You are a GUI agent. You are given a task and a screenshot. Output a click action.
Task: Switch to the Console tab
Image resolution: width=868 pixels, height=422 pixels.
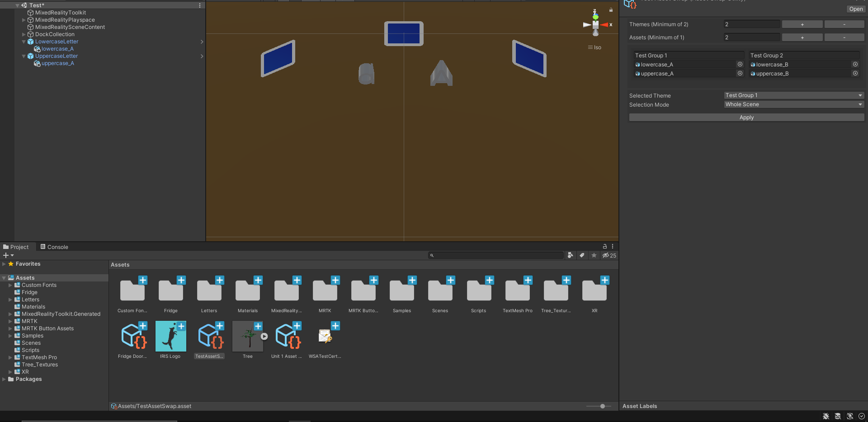54,247
